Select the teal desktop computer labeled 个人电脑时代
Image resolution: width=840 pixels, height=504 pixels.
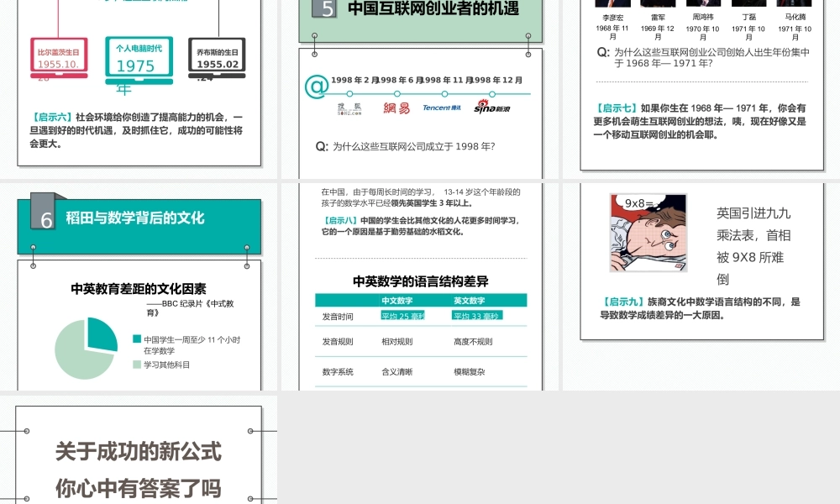click(x=139, y=60)
